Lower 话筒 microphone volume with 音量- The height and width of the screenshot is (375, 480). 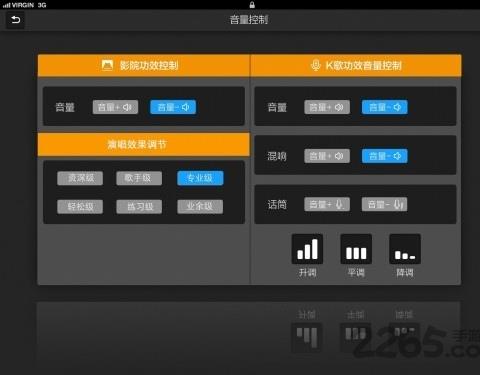[x=385, y=204]
